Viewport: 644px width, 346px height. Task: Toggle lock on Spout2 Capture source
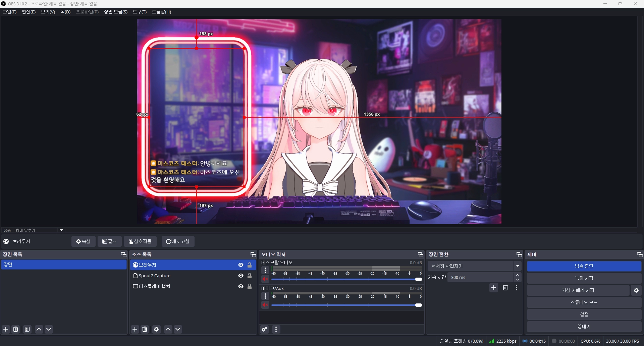(x=250, y=276)
